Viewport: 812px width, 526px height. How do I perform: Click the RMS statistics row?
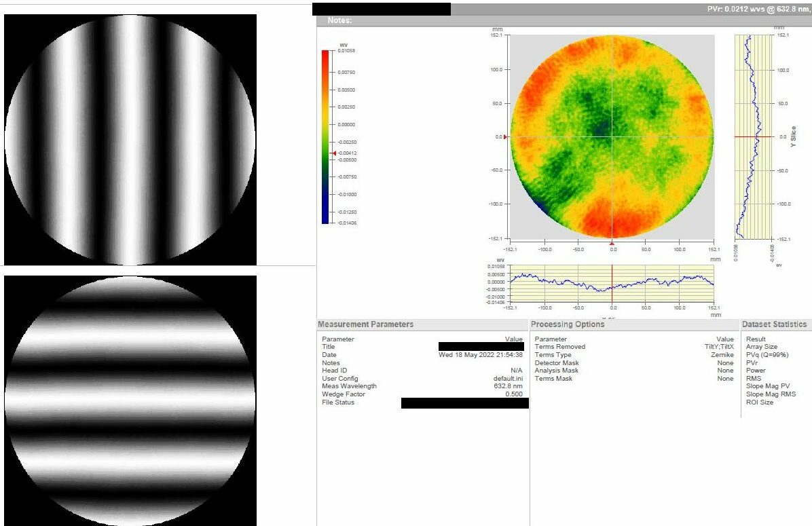[x=754, y=379]
